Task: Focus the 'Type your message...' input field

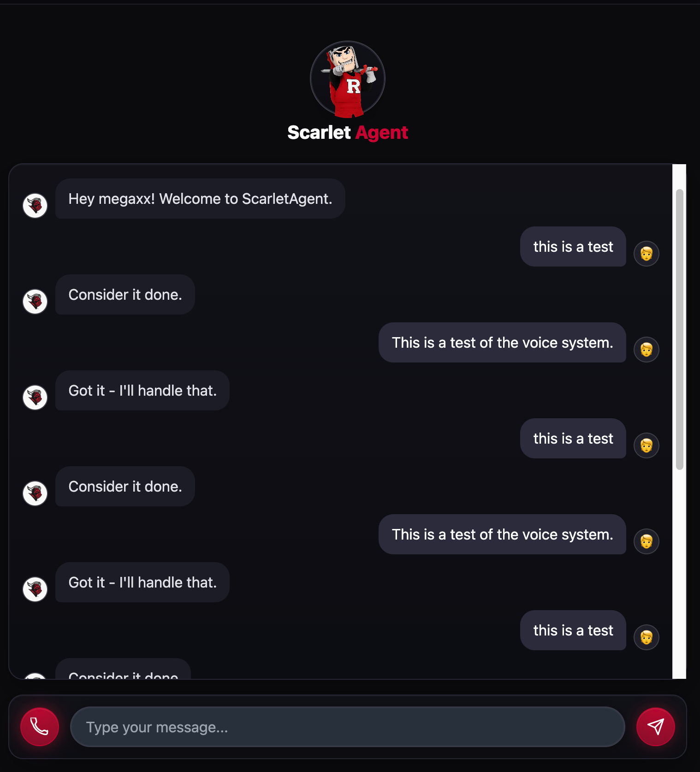Action: 348,727
